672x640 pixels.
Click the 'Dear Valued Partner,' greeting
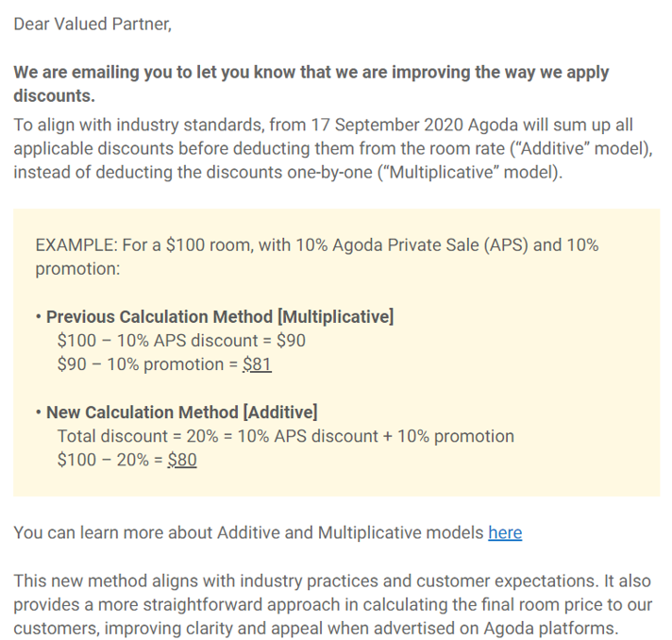pyautogui.click(x=92, y=24)
